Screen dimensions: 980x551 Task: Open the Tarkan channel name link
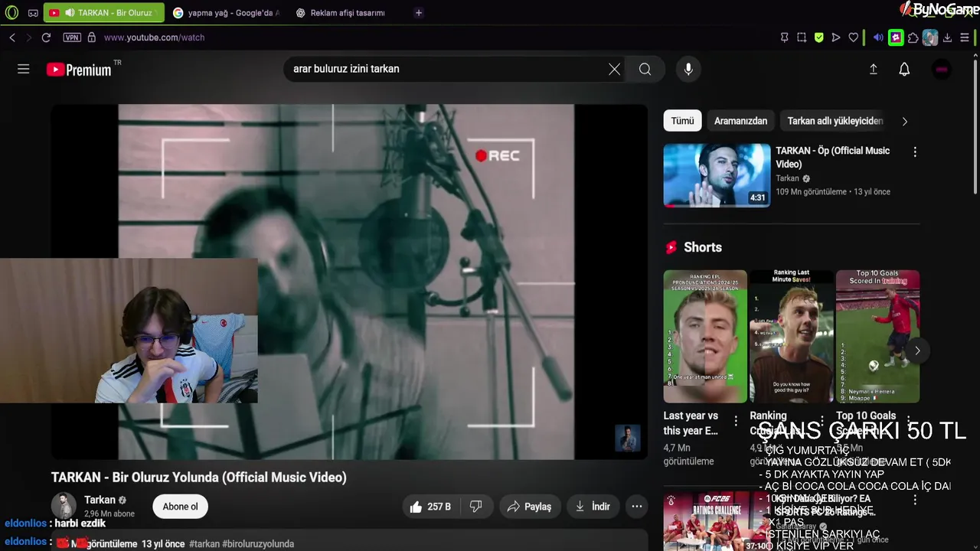pyautogui.click(x=100, y=500)
